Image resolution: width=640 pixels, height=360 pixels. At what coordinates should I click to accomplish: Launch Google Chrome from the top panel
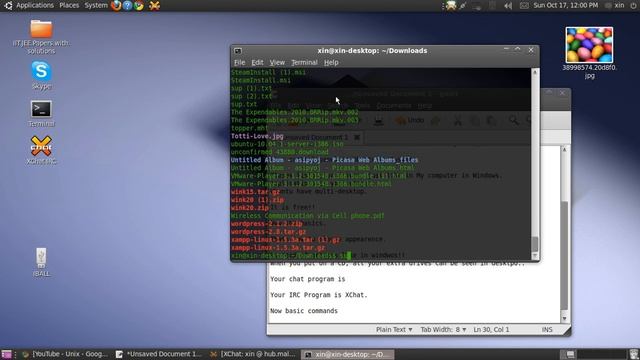pos(139,5)
